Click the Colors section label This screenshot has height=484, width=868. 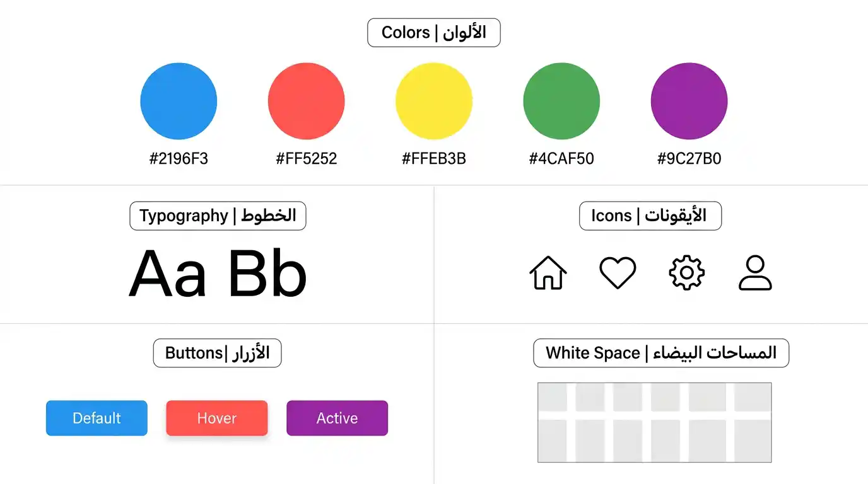tap(434, 33)
